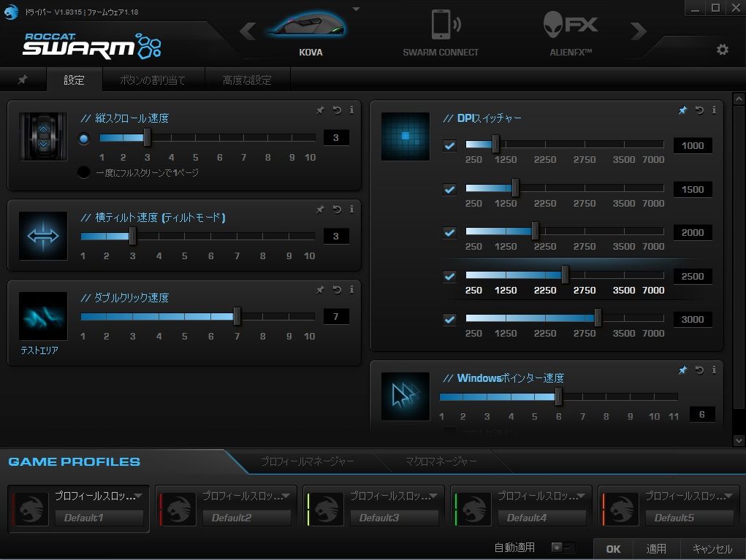Click the right arrow next to ALIENFX

click(x=637, y=31)
